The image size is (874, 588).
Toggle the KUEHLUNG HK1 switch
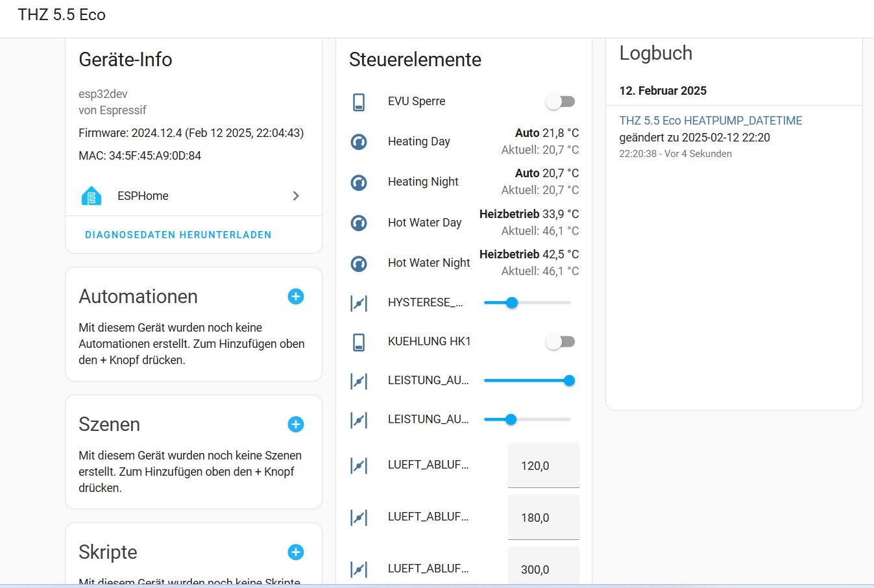pos(561,342)
